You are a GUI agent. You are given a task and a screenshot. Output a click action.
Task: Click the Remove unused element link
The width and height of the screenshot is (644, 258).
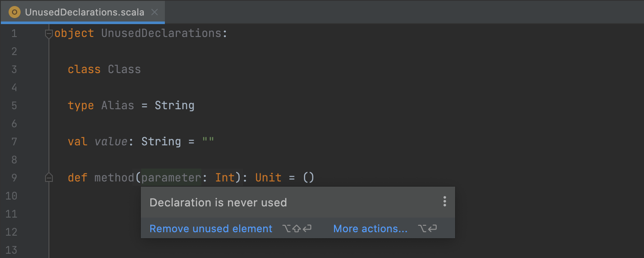[x=211, y=229]
